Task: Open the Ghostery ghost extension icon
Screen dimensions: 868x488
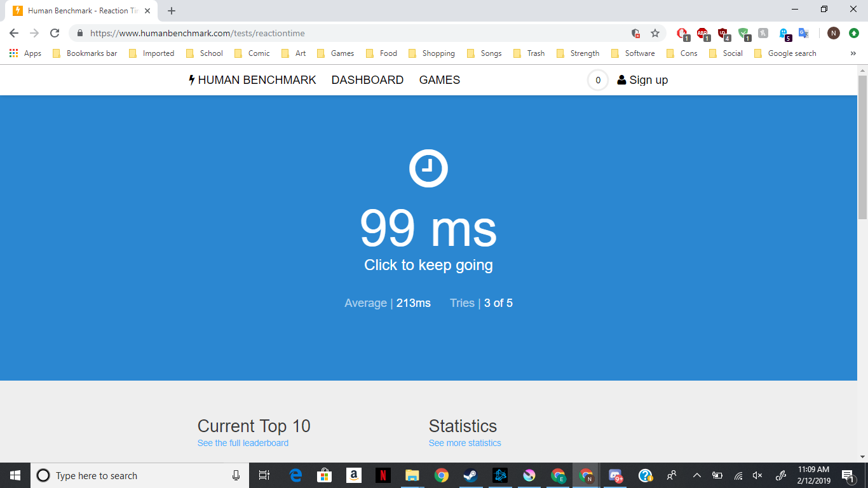Action: 785,34
